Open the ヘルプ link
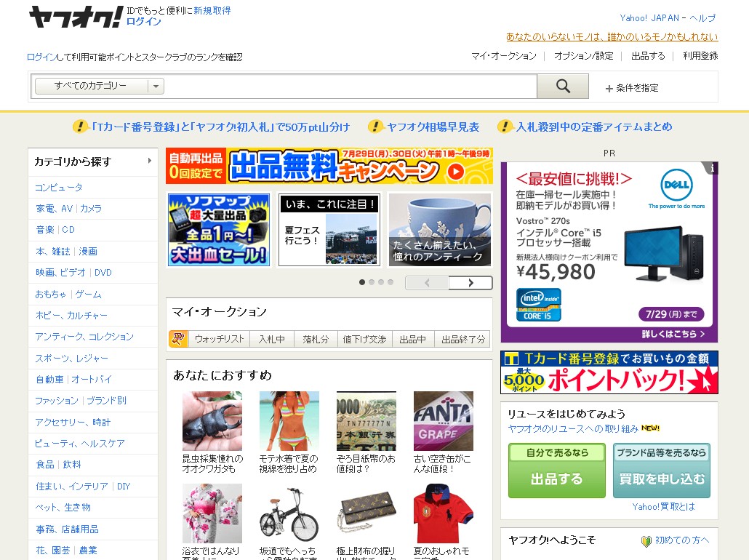749x560 pixels. coord(702,18)
